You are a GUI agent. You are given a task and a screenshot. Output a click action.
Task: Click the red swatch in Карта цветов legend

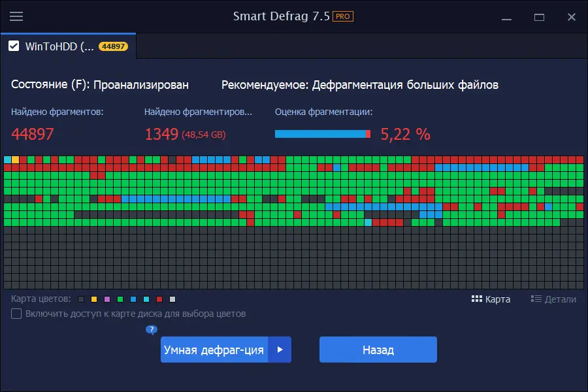click(x=159, y=299)
